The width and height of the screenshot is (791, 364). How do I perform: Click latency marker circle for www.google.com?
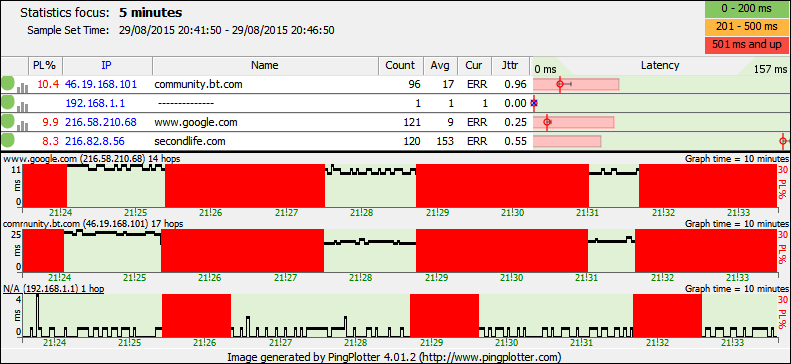pyautogui.click(x=547, y=122)
